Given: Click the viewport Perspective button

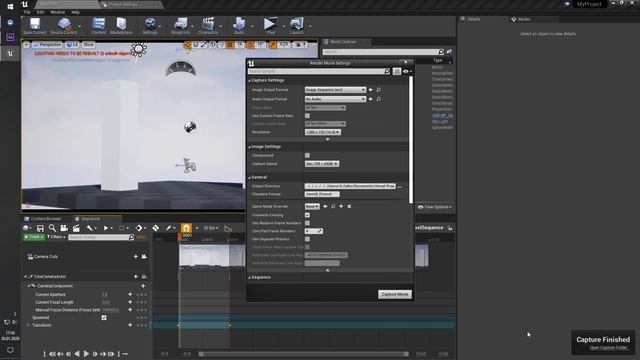Looking at the screenshot, I should (x=47, y=44).
